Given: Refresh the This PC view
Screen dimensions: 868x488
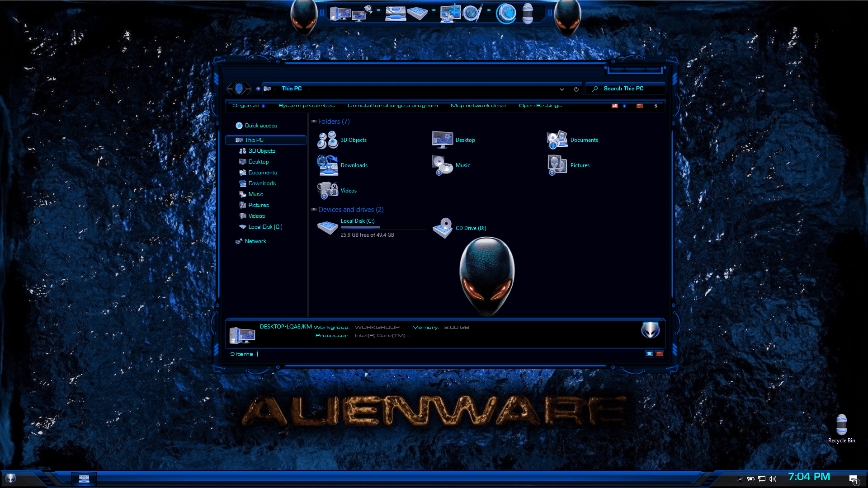Looking at the screenshot, I should click(x=576, y=89).
